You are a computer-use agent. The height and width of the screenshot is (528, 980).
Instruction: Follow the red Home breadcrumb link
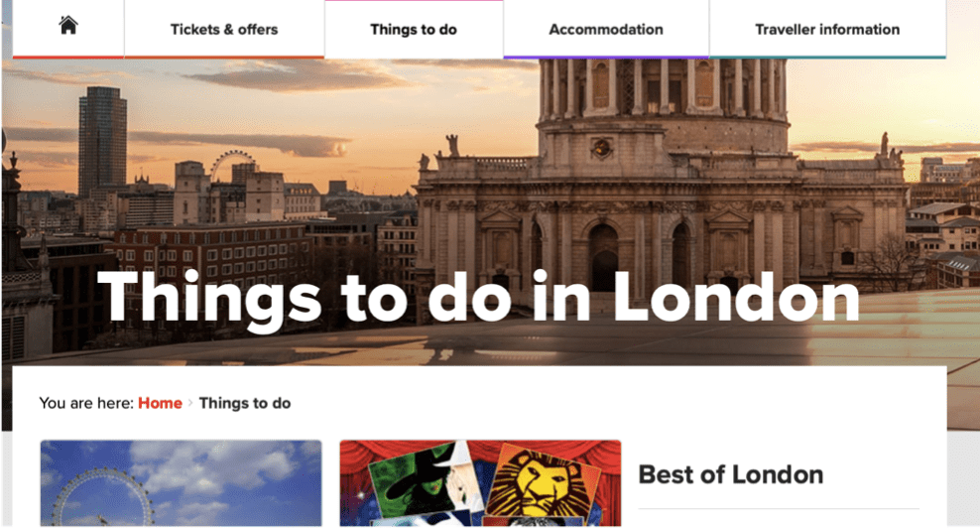(x=160, y=403)
